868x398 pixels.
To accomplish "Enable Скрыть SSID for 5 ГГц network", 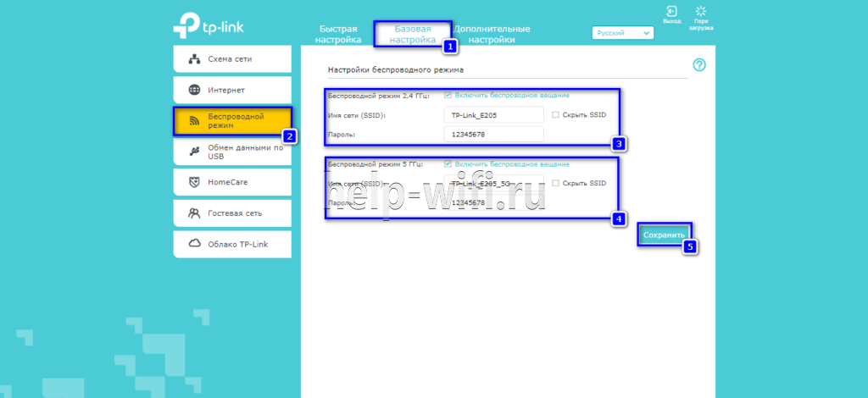I will 555,183.
